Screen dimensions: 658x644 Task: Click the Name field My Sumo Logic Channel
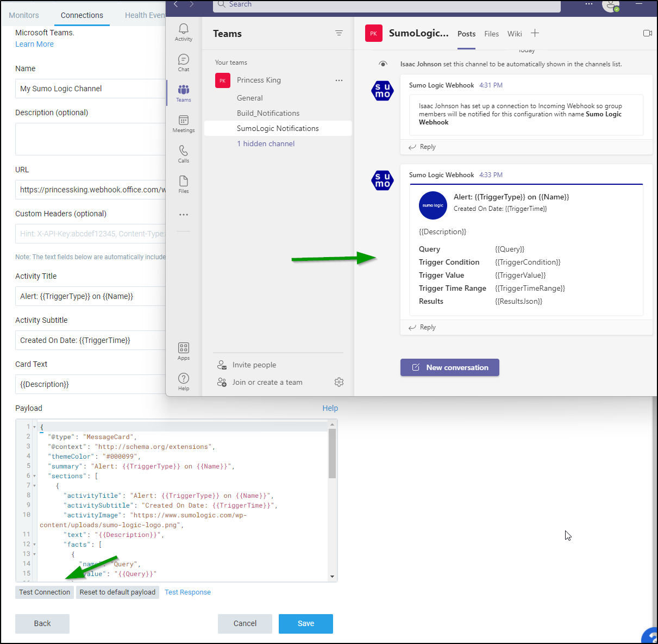(91, 89)
